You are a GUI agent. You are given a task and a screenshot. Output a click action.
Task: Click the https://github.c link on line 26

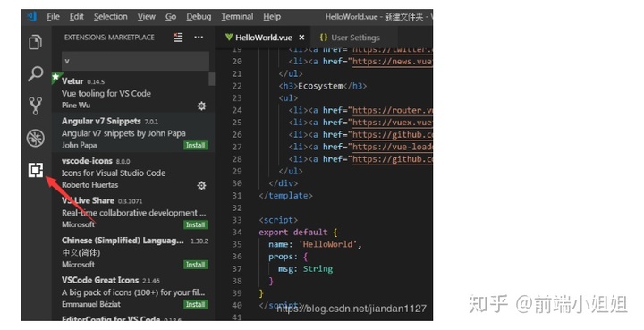click(393, 135)
